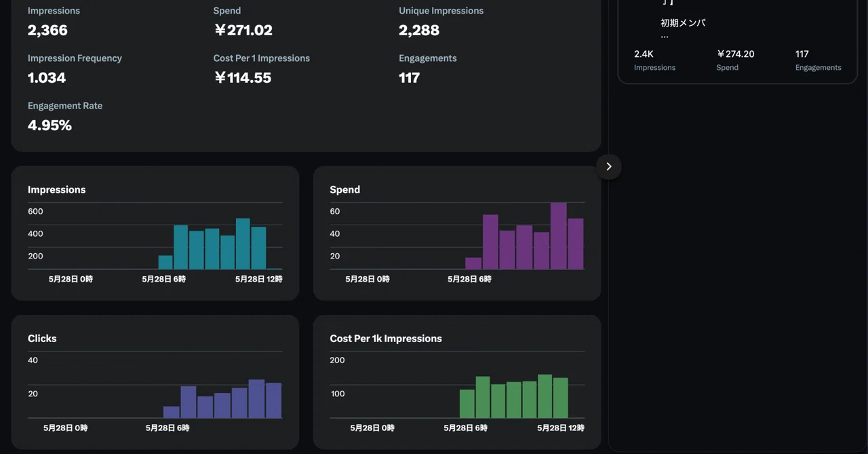The image size is (868, 454).
Task: Click the Impression Frequency 1.034 metric
Action: 75,69
